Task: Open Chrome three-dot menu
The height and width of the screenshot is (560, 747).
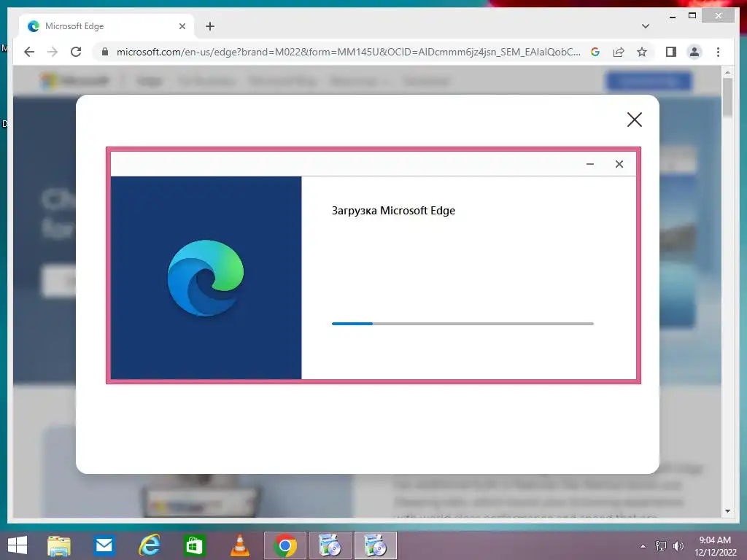Action: [x=718, y=52]
